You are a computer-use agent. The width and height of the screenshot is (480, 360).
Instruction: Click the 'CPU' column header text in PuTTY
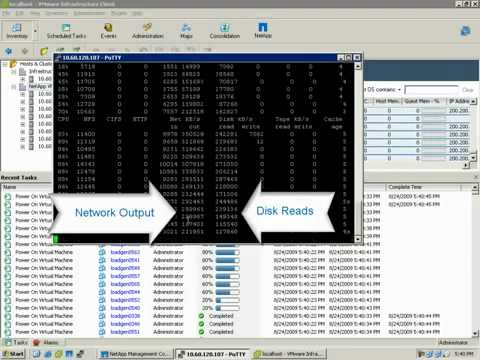click(63, 119)
